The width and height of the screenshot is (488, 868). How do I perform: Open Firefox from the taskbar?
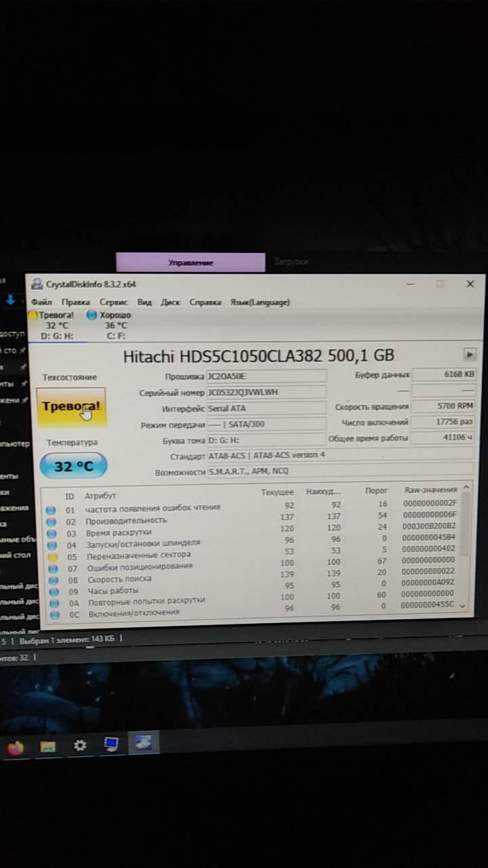pos(15,747)
